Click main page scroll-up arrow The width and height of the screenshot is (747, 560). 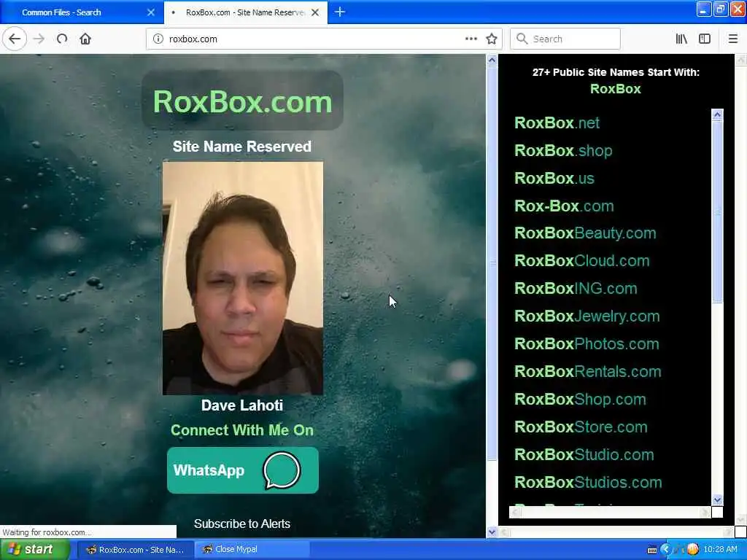pos(492,60)
